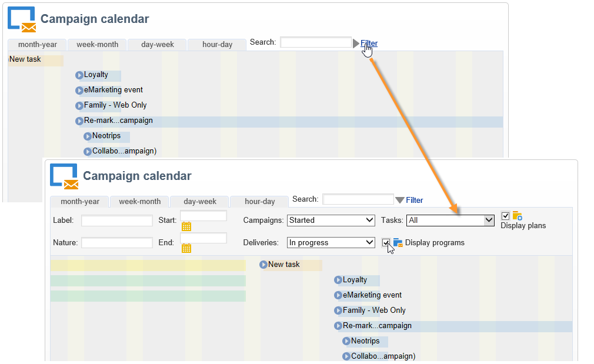Collapse the filter panel using the down triangle
This screenshot has height=364, width=594.
(400, 201)
